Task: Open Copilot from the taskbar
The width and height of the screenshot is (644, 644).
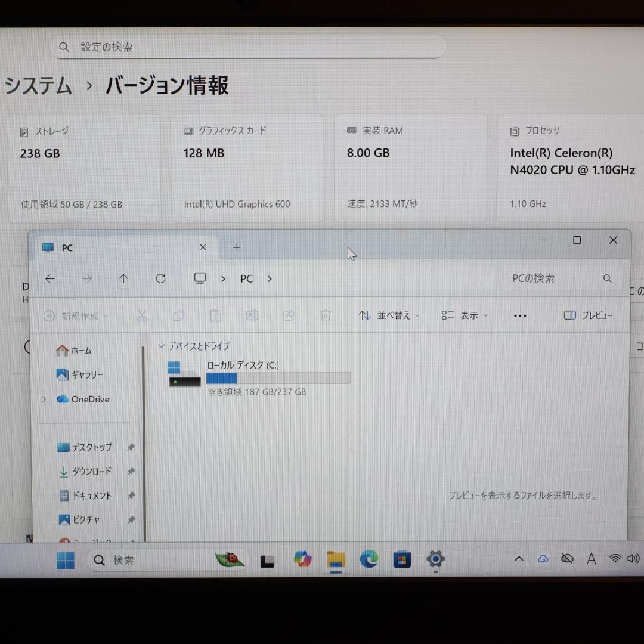Action: (x=302, y=559)
